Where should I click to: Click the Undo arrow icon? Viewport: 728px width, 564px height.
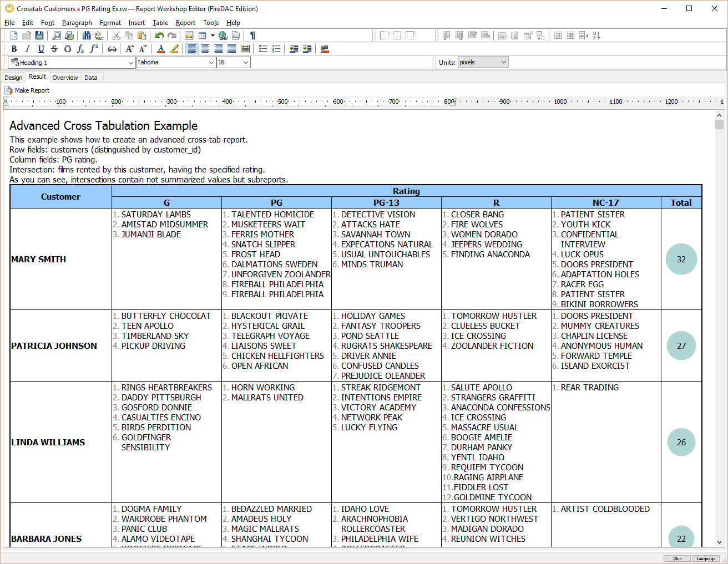pos(159,35)
